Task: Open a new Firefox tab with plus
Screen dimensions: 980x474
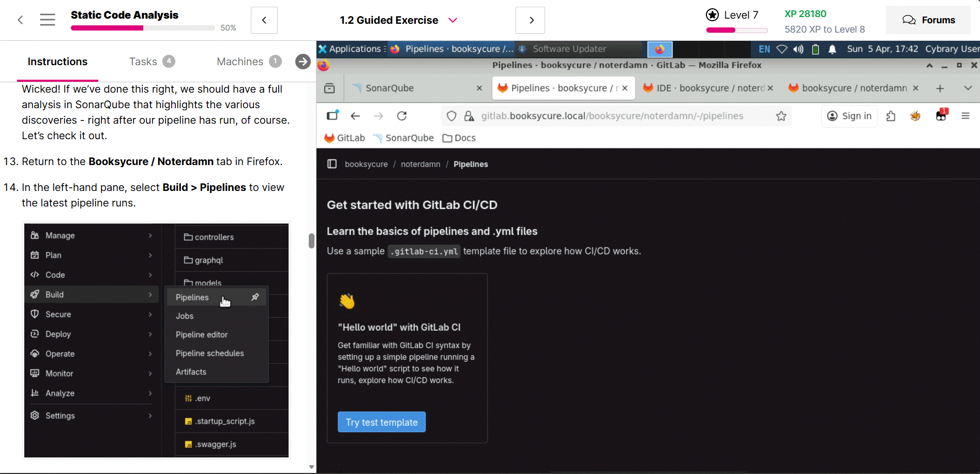Action: (x=940, y=88)
